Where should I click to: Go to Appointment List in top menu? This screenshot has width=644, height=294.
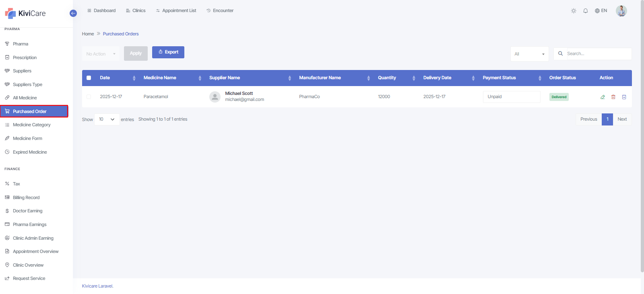point(176,11)
